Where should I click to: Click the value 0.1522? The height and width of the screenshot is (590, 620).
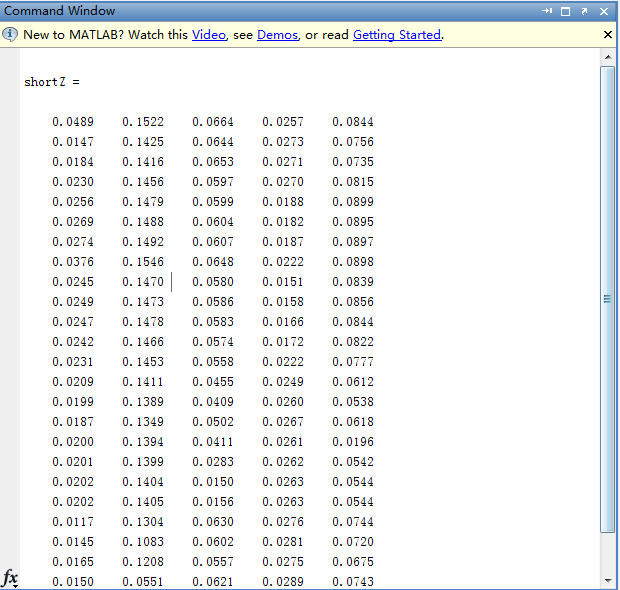[143, 122]
